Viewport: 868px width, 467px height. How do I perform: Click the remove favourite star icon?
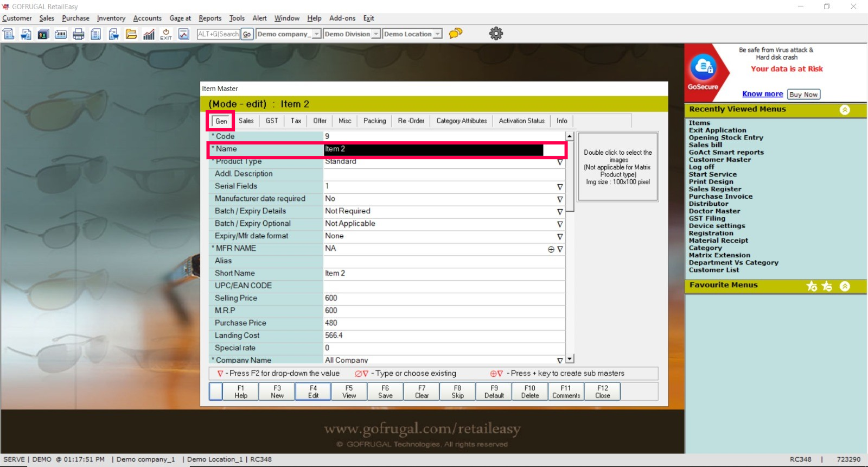[x=827, y=286]
